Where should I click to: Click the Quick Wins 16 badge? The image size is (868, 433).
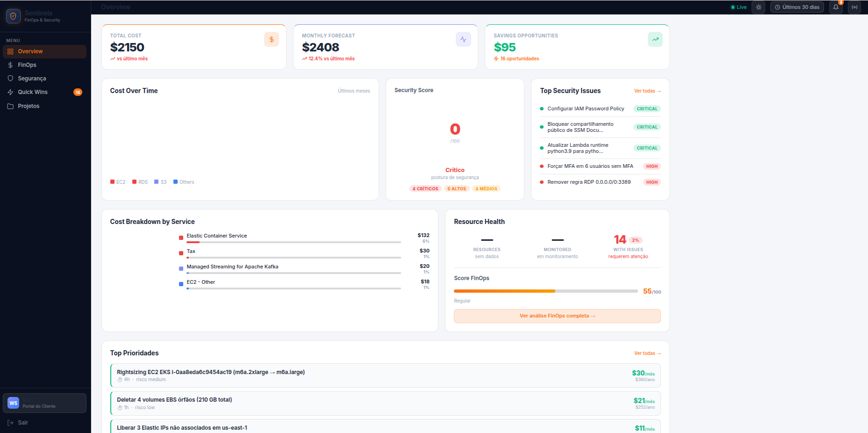click(x=78, y=92)
